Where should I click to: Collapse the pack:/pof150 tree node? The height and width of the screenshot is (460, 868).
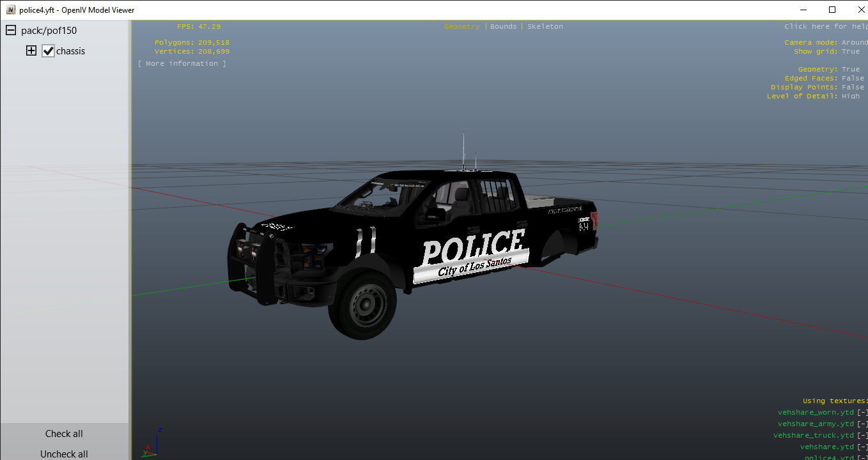(x=11, y=31)
